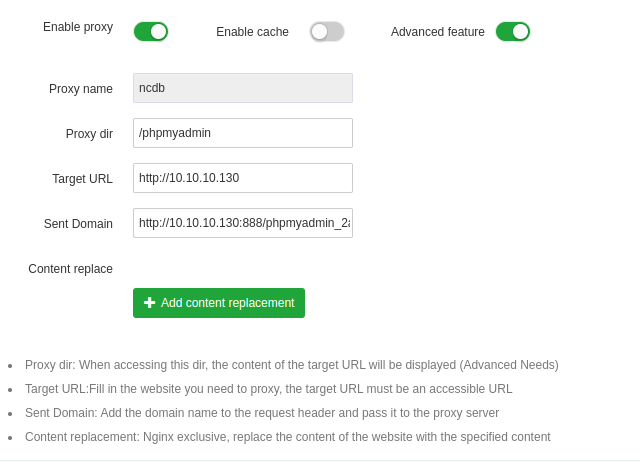Image resolution: width=640 pixels, height=462 pixels.
Task: Click the Advanced feature label text
Action: 437,32
